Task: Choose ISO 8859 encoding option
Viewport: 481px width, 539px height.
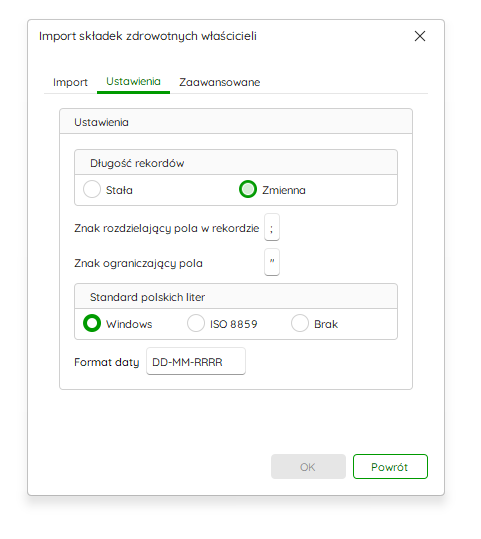Action: 196,323
